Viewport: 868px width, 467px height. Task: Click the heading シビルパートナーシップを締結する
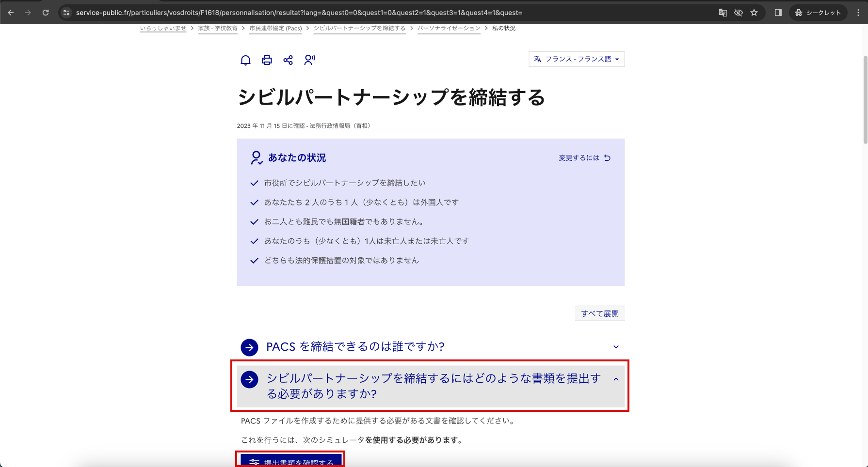point(391,97)
